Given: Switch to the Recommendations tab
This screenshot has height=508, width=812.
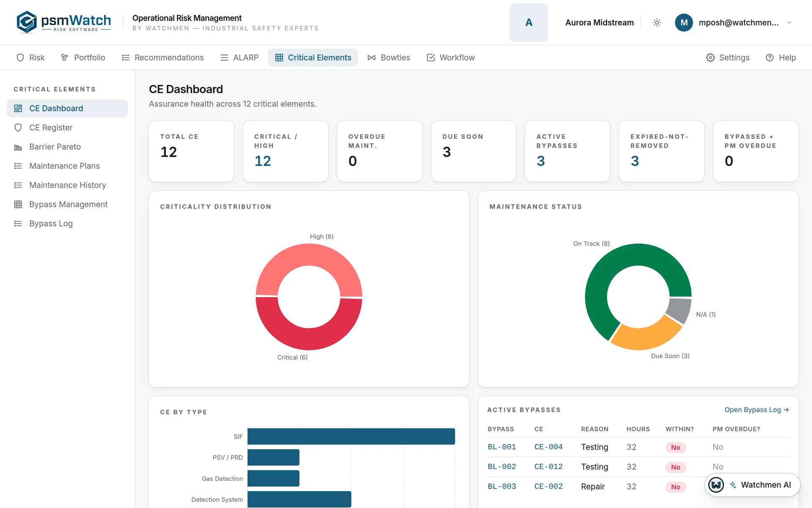Looking at the screenshot, I should tap(163, 58).
